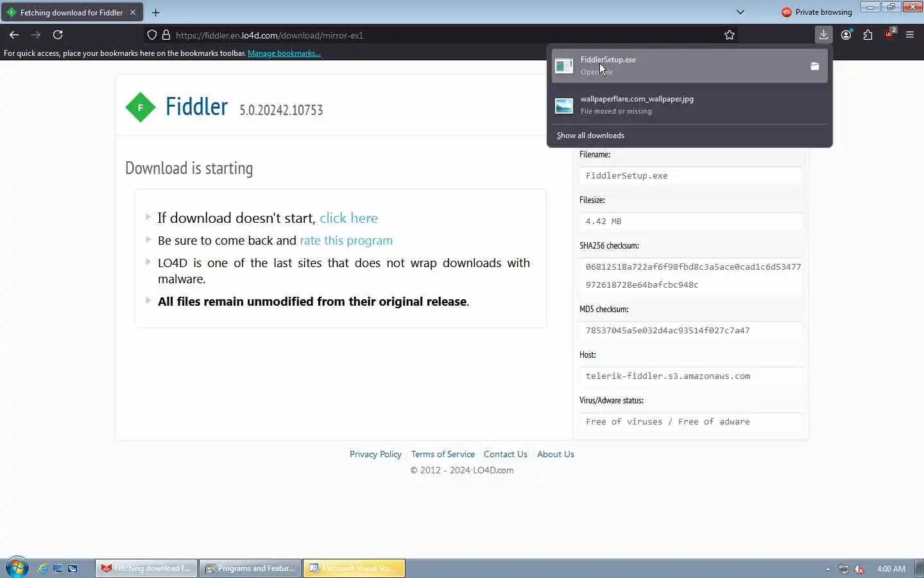
Task: Click version text 5.0.20242.10753
Action: [281, 110]
